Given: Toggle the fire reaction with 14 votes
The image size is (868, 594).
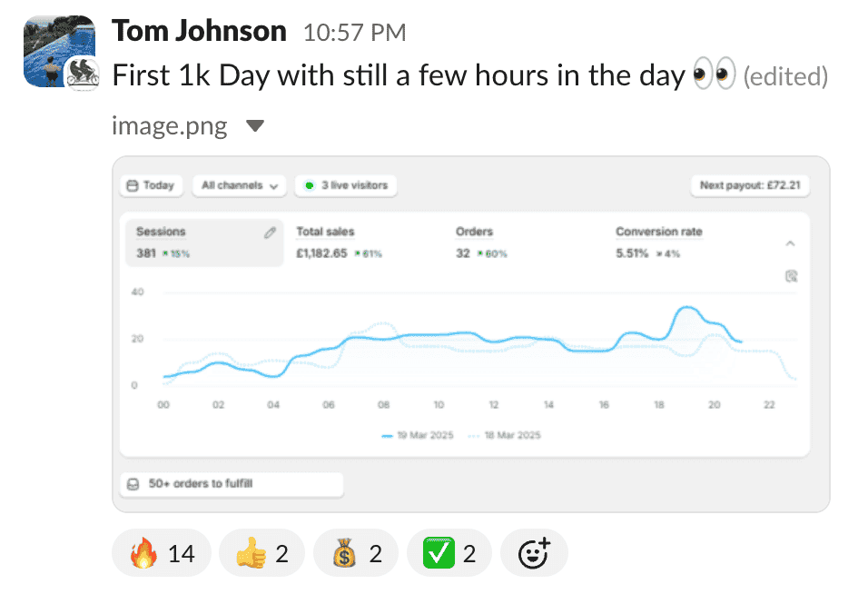Looking at the screenshot, I should (x=162, y=553).
